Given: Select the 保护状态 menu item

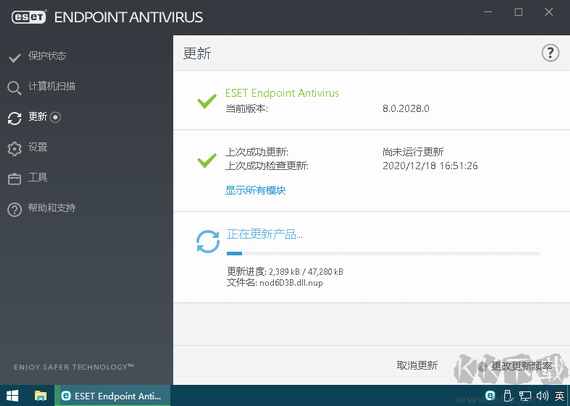Looking at the screenshot, I should (x=47, y=56).
